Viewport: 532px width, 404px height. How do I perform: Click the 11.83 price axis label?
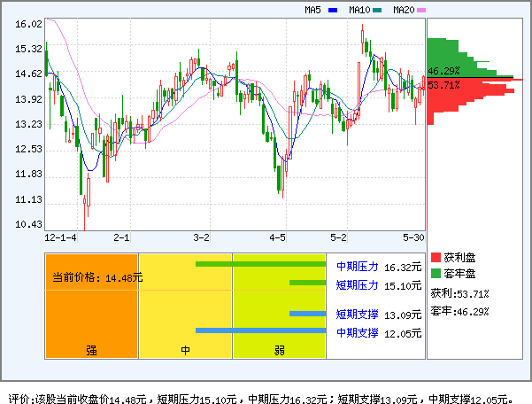tap(28, 174)
